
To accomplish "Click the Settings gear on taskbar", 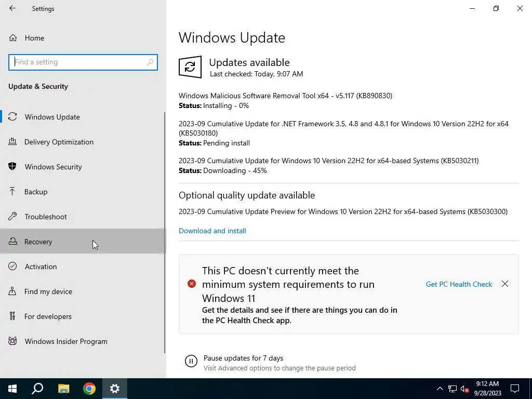I will (x=115, y=389).
